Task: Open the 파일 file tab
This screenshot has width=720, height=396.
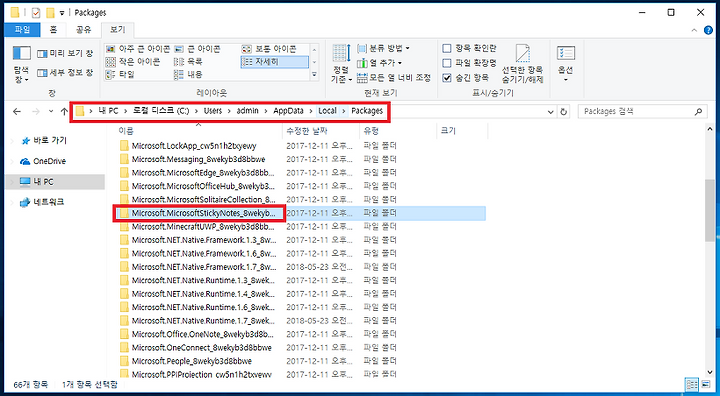Action: pos(22,29)
